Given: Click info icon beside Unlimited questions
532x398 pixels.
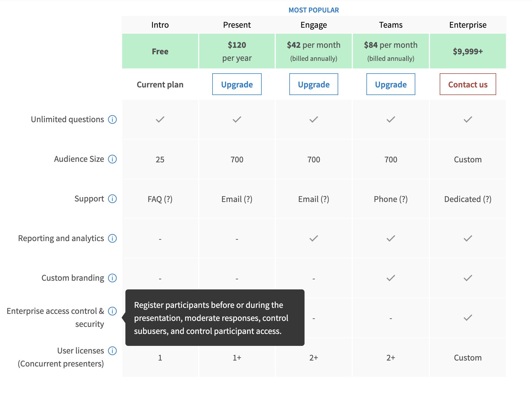Looking at the screenshot, I should pyautogui.click(x=112, y=119).
